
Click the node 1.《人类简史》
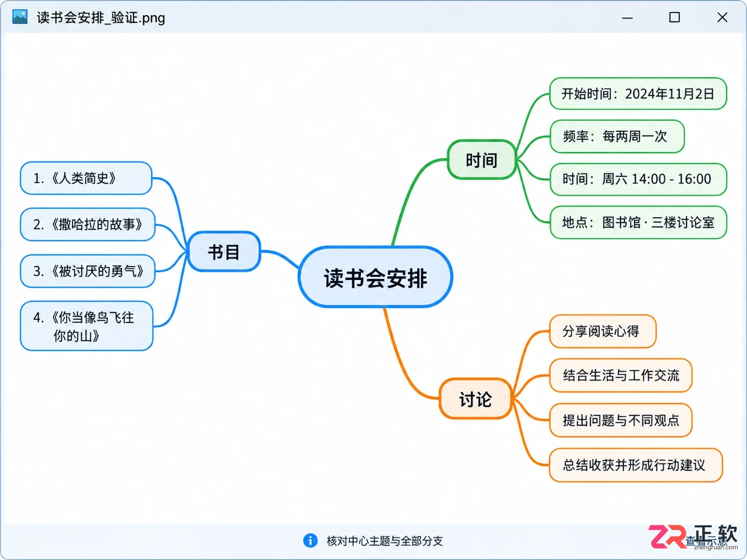click(x=86, y=178)
